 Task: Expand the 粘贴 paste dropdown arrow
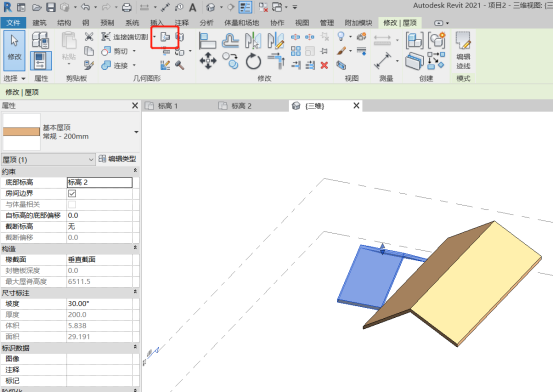click(69, 64)
